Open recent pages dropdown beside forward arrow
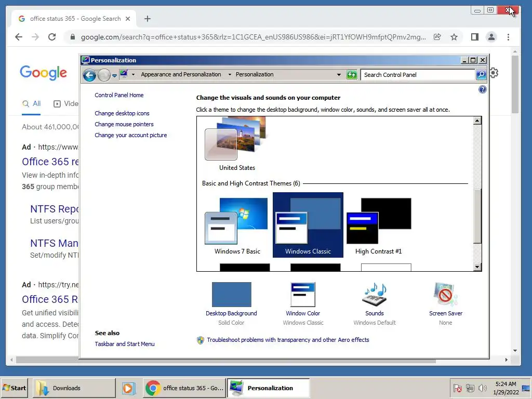The image size is (532, 399). coord(114,75)
